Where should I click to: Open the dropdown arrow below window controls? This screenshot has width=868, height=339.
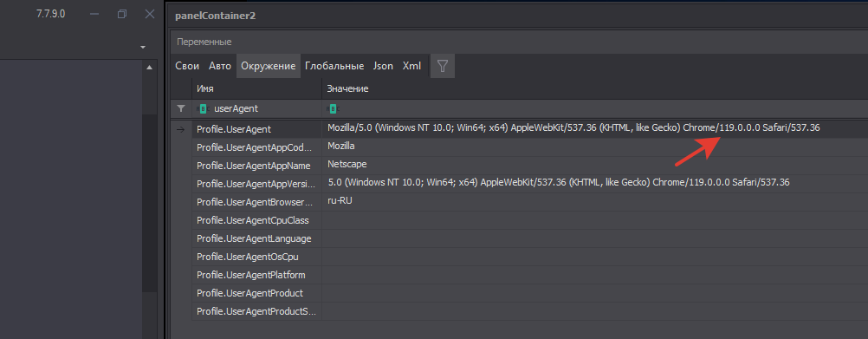click(143, 47)
